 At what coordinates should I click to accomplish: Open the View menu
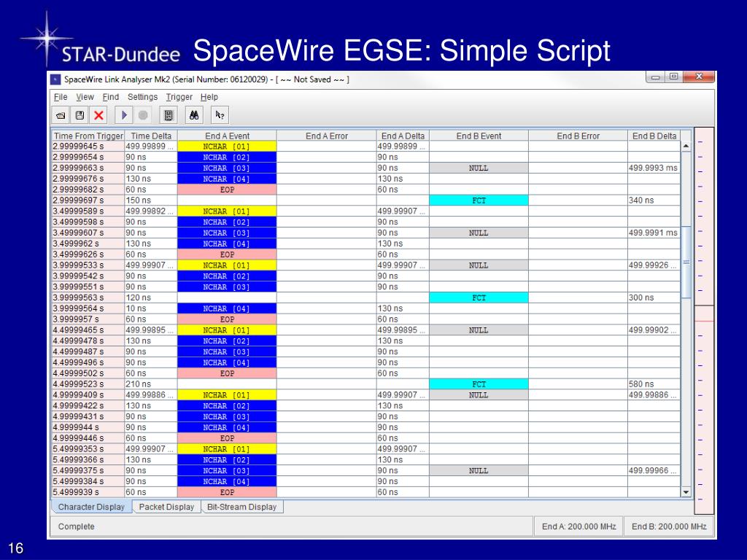coord(85,97)
